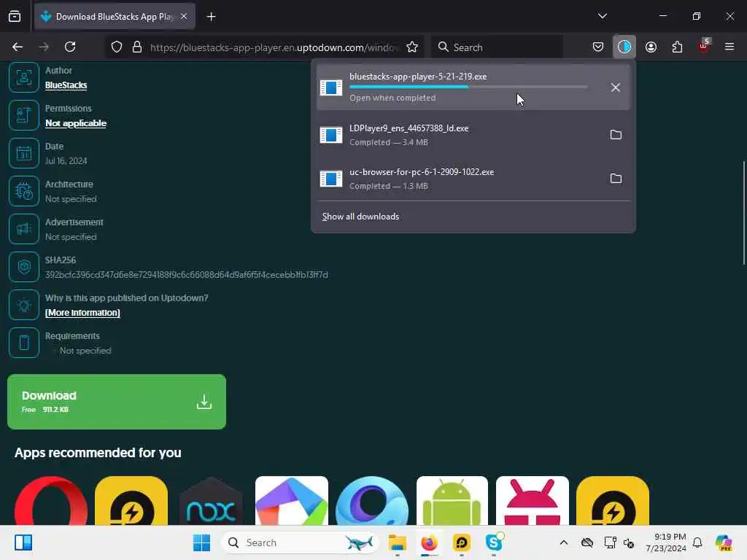
Task: Open Copilot preview icon in taskbar
Action: click(x=724, y=542)
